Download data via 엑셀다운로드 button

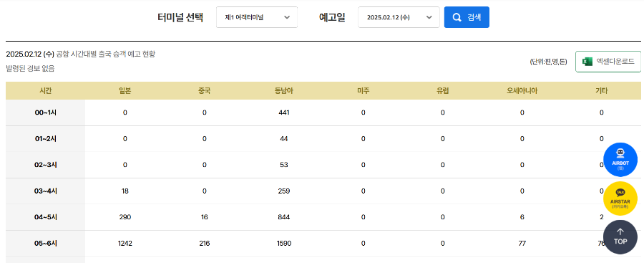coord(608,62)
